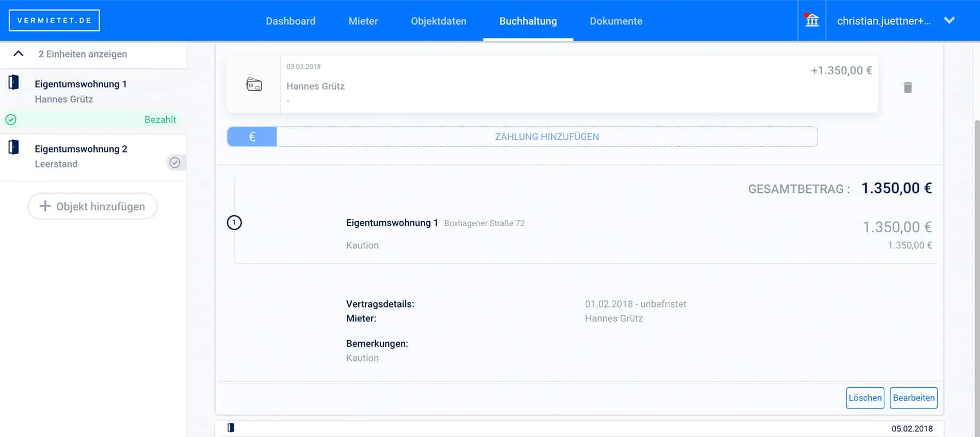Click the Kaution text under Bemerkungen
Viewport: 980px width, 437px height.
click(x=362, y=358)
